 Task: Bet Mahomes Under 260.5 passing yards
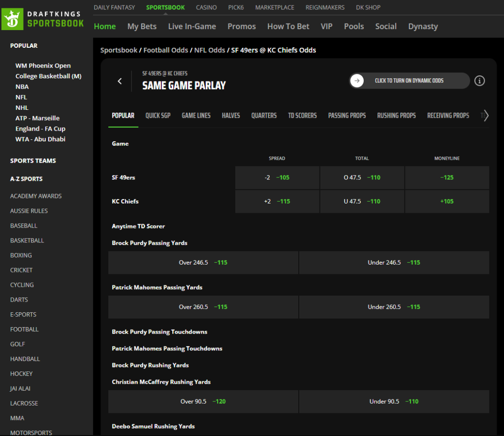(x=394, y=307)
